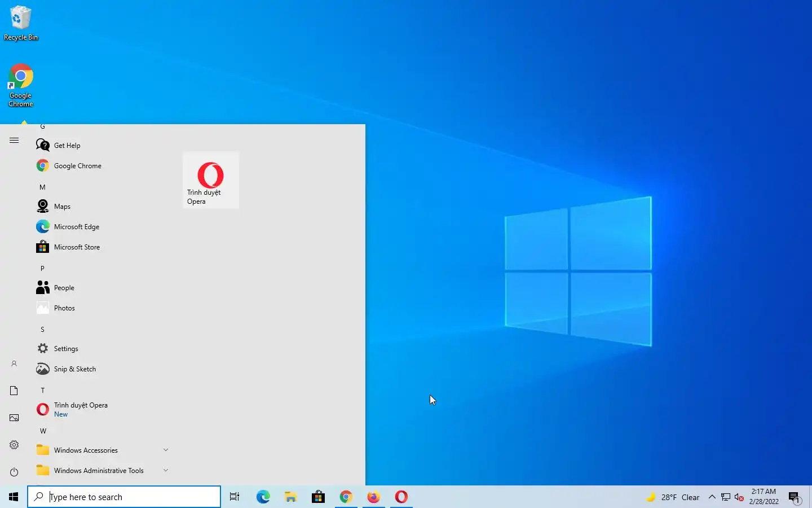Open network status tray icon
The image size is (812, 508).
click(726, 497)
